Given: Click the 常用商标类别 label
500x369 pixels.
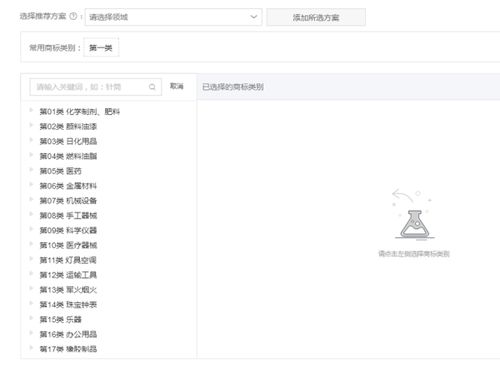Looking at the screenshot, I should tap(55, 48).
